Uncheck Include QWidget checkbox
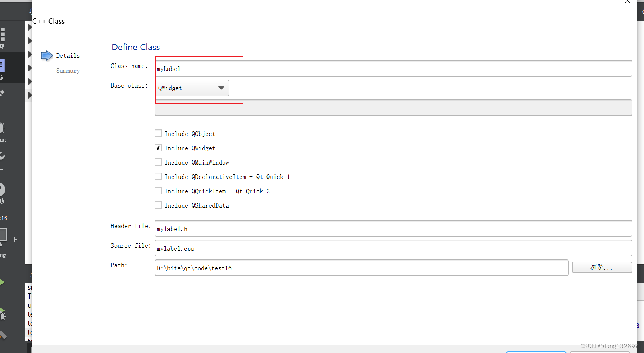644x353 pixels. coord(158,148)
